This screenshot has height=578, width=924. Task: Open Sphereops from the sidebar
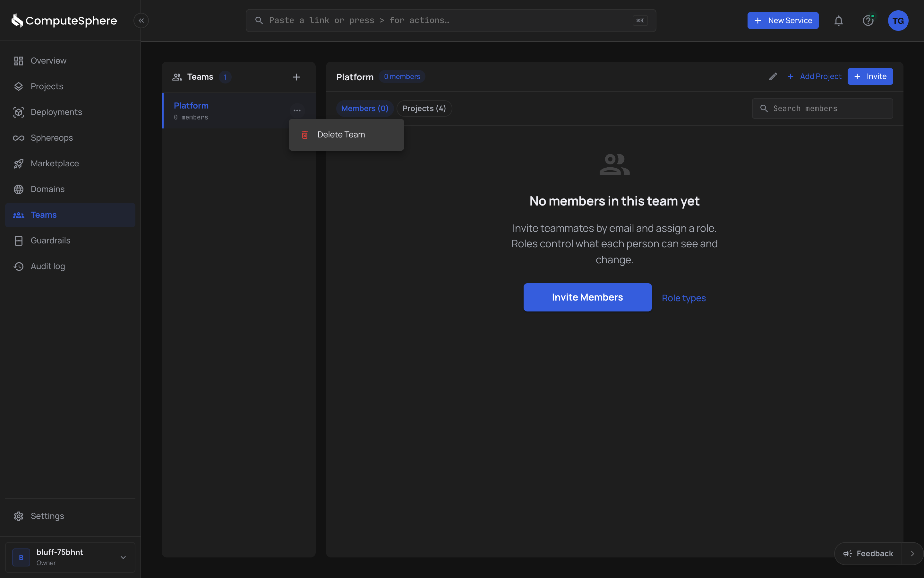(x=70, y=138)
